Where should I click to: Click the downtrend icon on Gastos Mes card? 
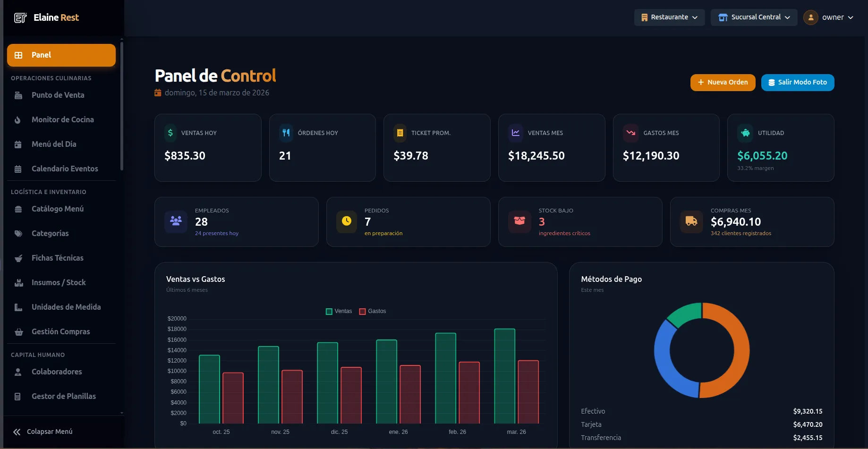click(631, 133)
